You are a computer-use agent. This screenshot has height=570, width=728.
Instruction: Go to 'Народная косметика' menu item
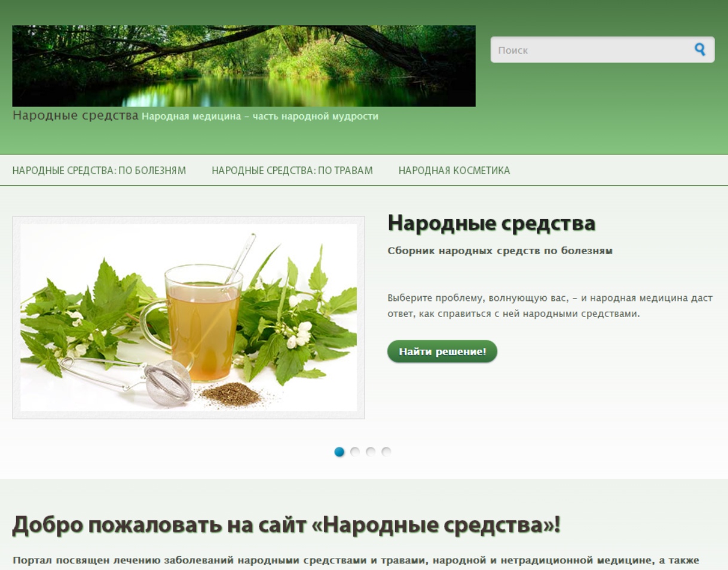454,170
